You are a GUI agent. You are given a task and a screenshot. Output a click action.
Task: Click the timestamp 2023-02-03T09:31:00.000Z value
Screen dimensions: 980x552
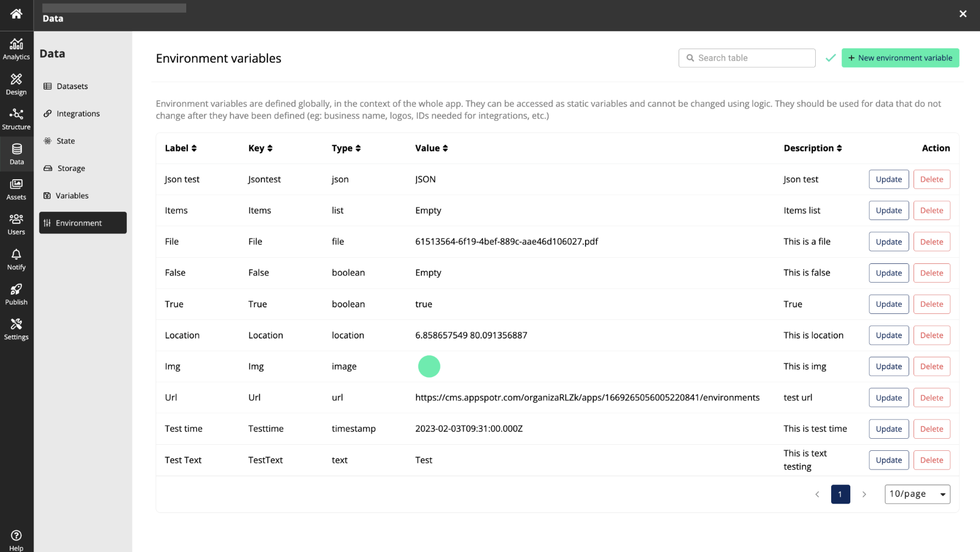tap(469, 429)
